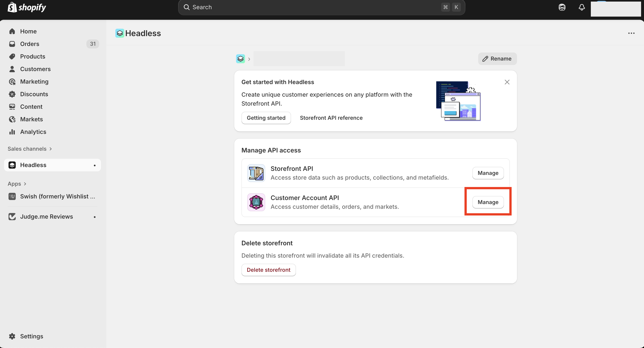Open the Storefront API reference link
Viewport: 644px width, 348px height.
point(331,118)
